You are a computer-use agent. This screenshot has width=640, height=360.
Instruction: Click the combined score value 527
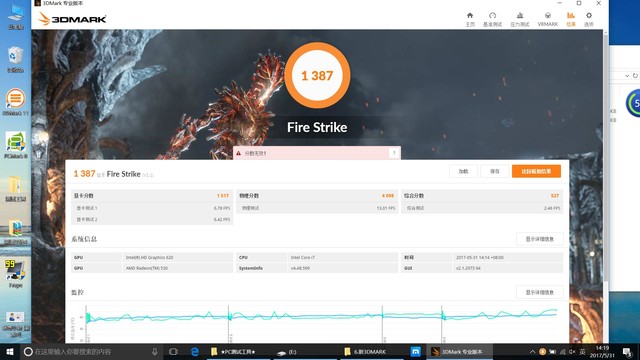pyautogui.click(x=555, y=196)
